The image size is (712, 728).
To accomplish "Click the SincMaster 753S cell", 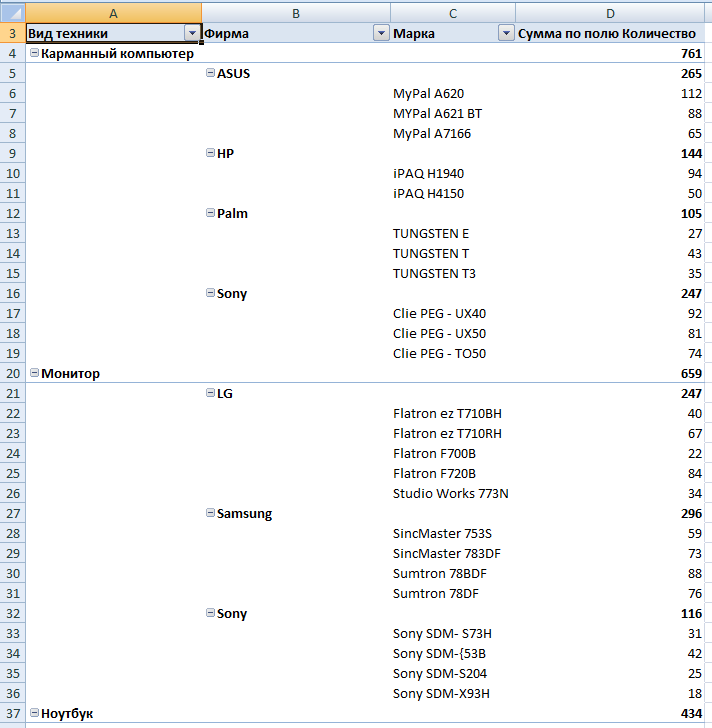I will 453,533.
